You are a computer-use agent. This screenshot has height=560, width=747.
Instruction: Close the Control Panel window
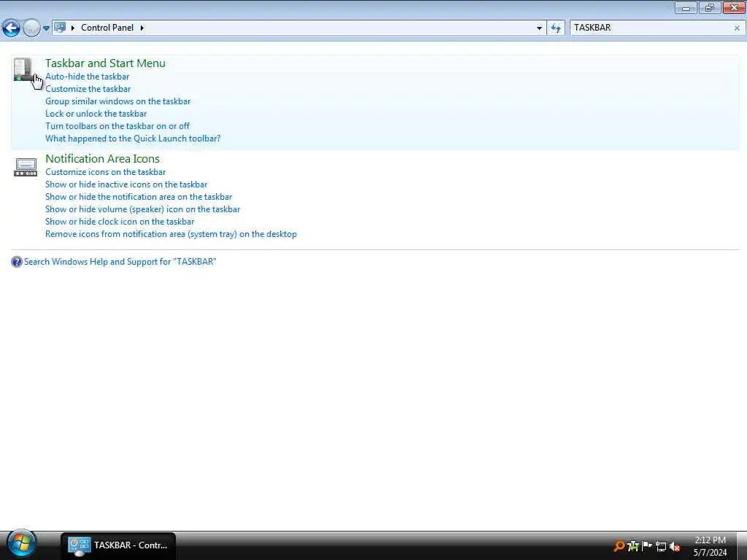734,7
